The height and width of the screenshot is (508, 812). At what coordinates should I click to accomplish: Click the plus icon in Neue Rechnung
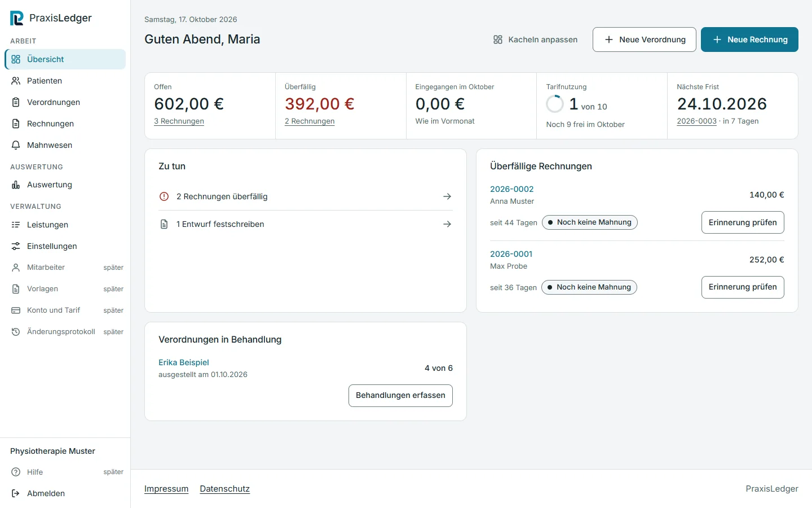click(717, 40)
